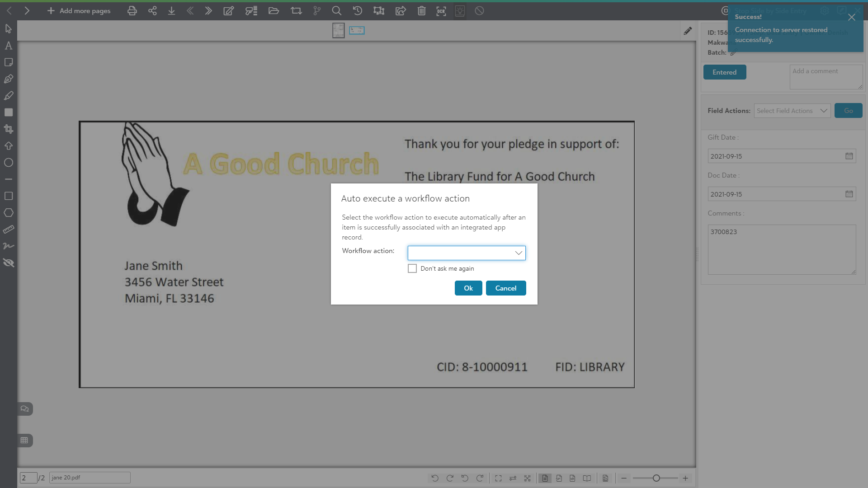Click the Cancel button in dialog
Viewport: 868px width, 488px height.
[x=505, y=288]
